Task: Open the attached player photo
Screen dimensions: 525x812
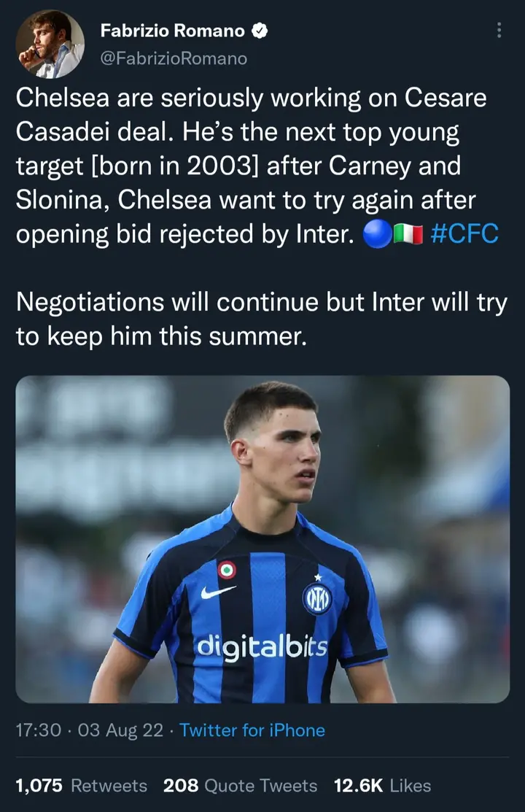Action: pyautogui.click(x=262, y=539)
